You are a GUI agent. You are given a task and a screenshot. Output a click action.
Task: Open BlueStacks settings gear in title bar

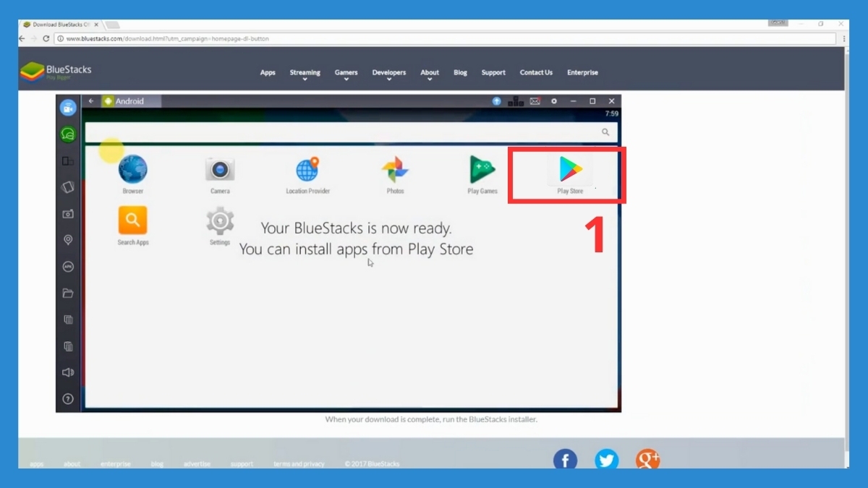(554, 101)
